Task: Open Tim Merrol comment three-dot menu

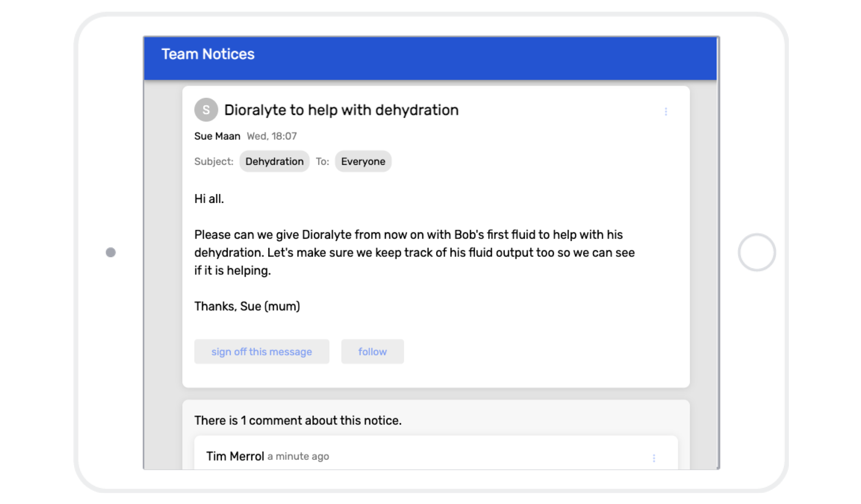Action: [x=653, y=458]
